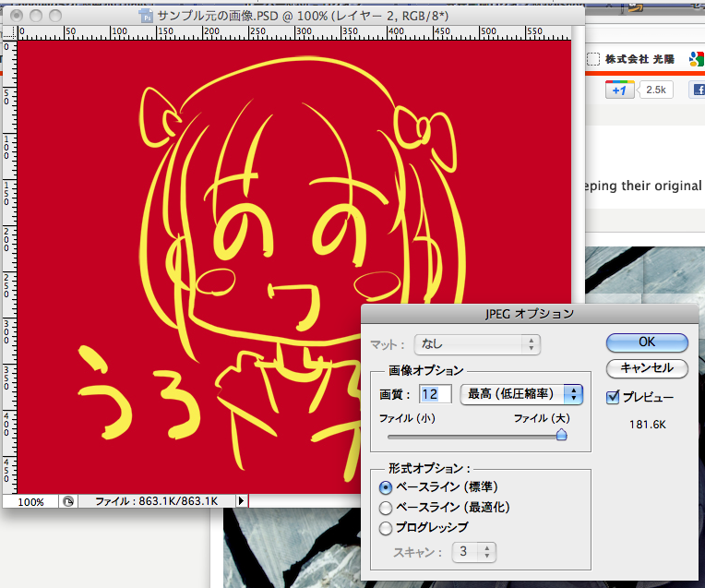Click the 2.5k share count bubble

(x=655, y=90)
